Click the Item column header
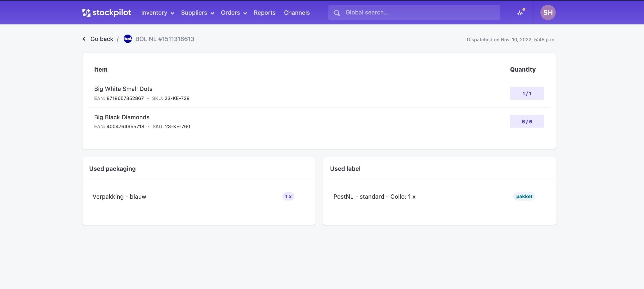This screenshot has height=289, width=644. [101, 69]
